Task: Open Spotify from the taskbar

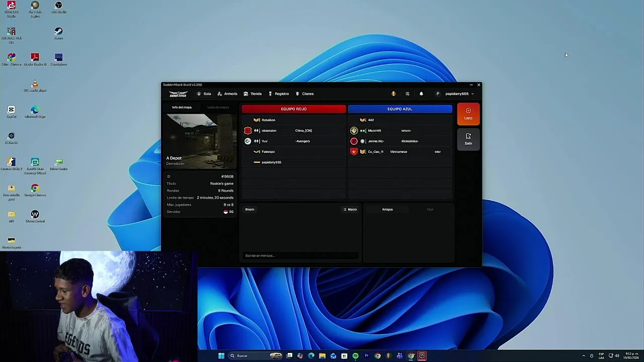Action: 355,356
